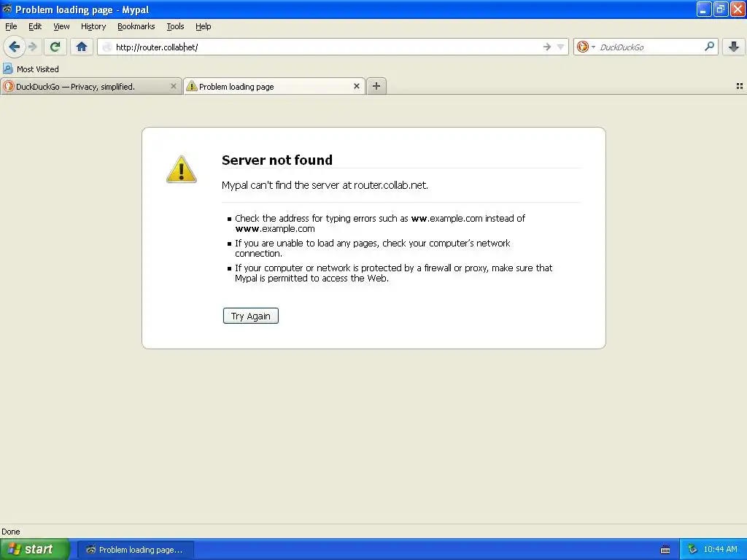Open the Downloads panel

[x=734, y=47]
